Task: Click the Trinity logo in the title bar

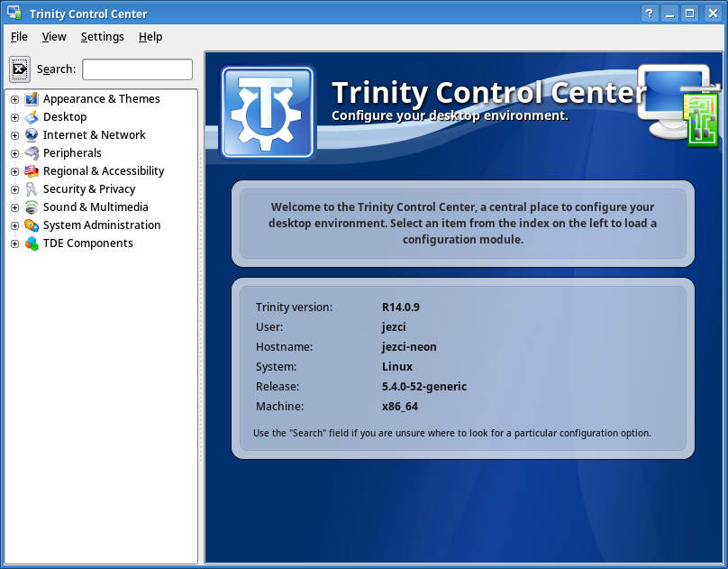Action: point(12,13)
